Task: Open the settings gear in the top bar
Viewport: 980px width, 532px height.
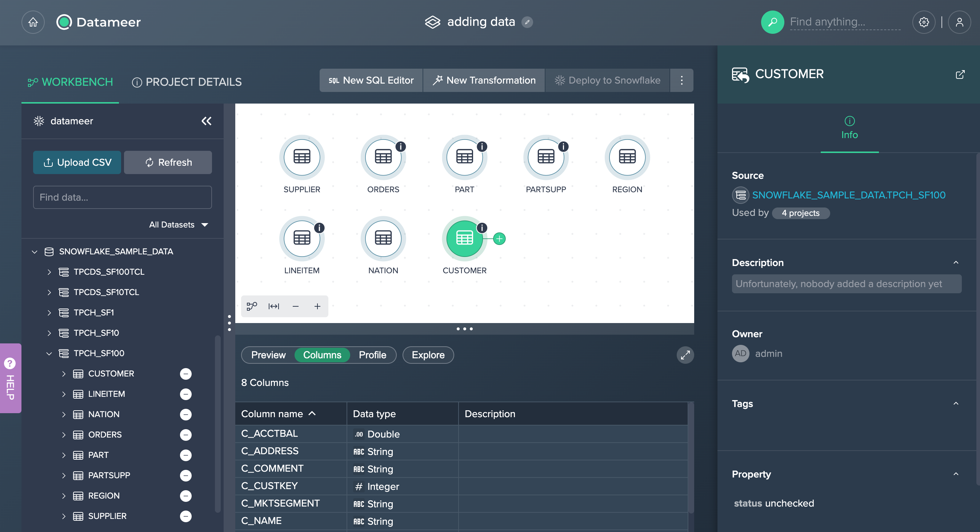Action: [x=924, y=22]
